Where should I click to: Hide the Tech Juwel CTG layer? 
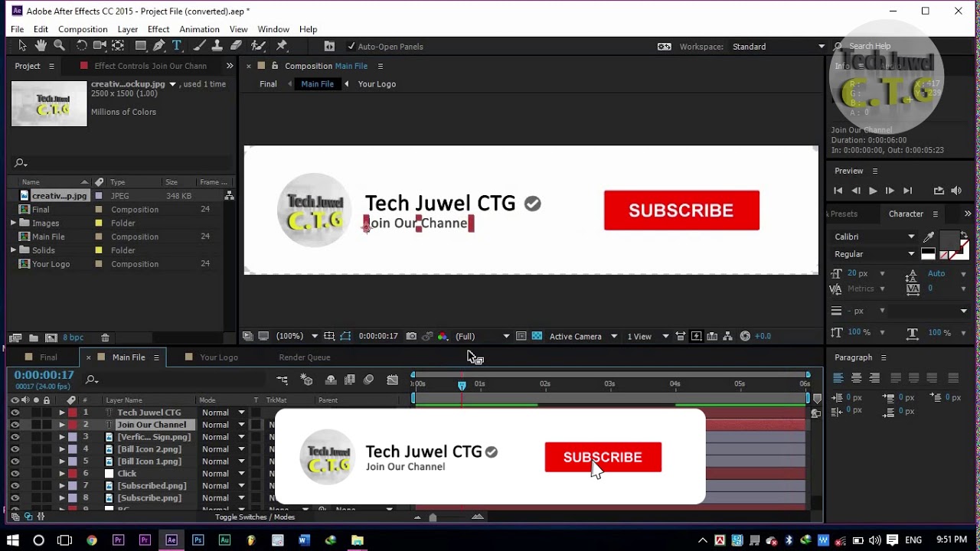pos(15,412)
